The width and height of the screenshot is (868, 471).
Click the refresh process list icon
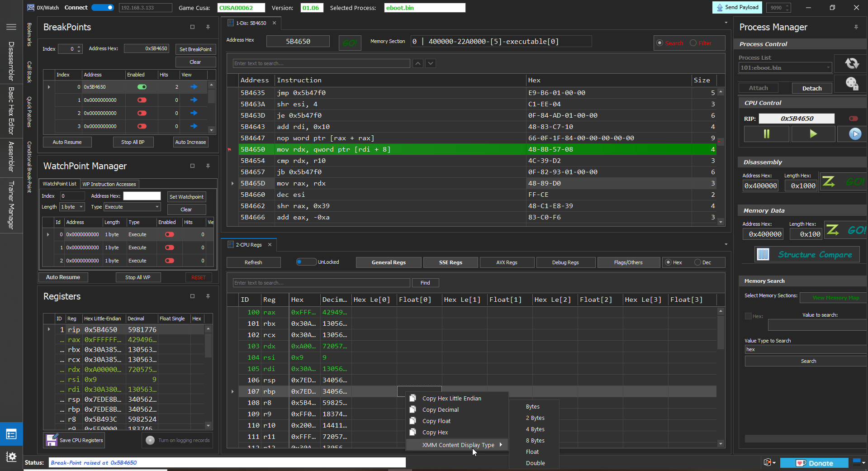pyautogui.click(x=852, y=63)
